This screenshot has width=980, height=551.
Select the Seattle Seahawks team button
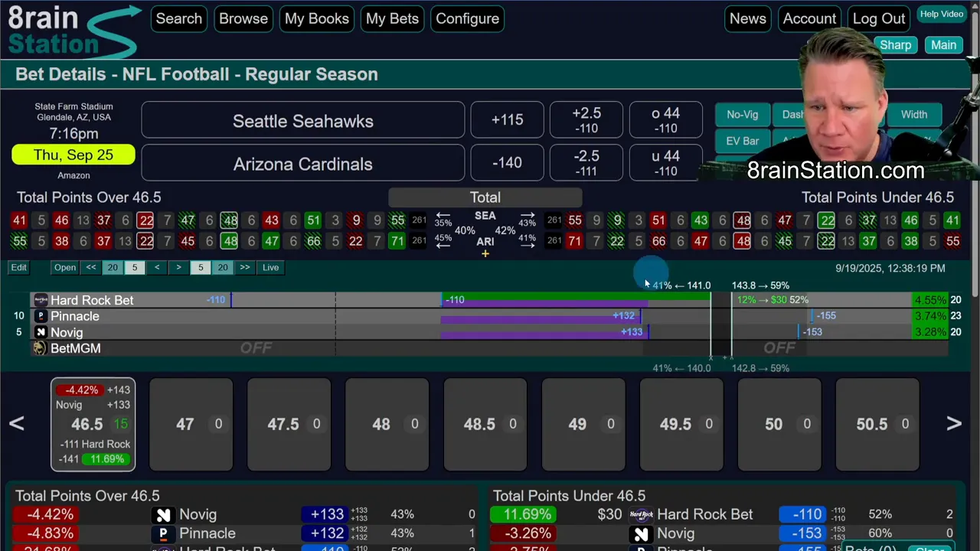click(303, 121)
